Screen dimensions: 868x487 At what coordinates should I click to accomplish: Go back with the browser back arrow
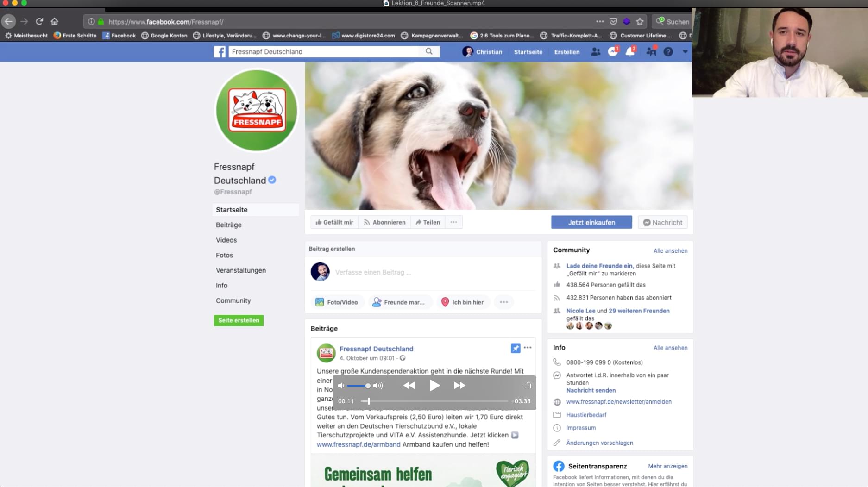tap(8, 21)
